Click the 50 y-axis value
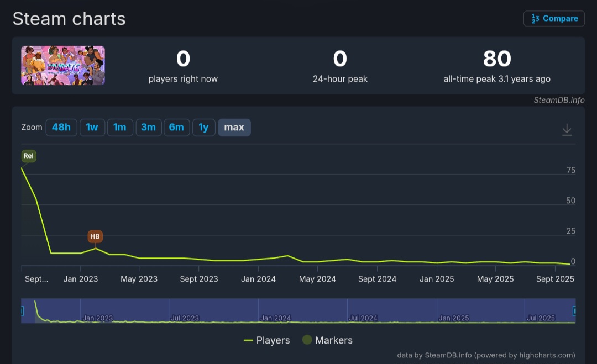 pyautogui.click(x=570, y=201)
